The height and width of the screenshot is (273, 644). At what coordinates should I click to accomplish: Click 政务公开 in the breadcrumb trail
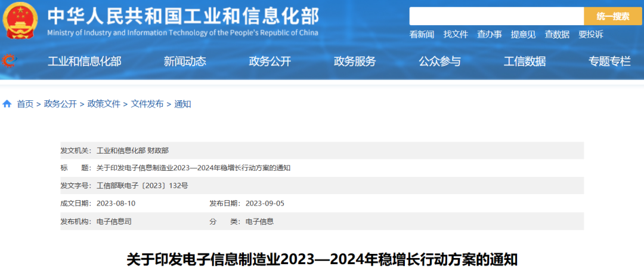[60, 104]
